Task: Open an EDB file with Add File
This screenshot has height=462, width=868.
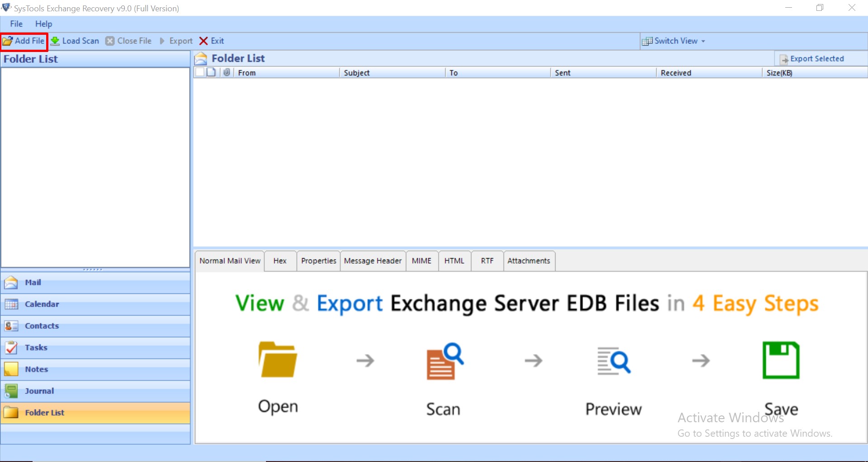Action: tap(24, 41)
